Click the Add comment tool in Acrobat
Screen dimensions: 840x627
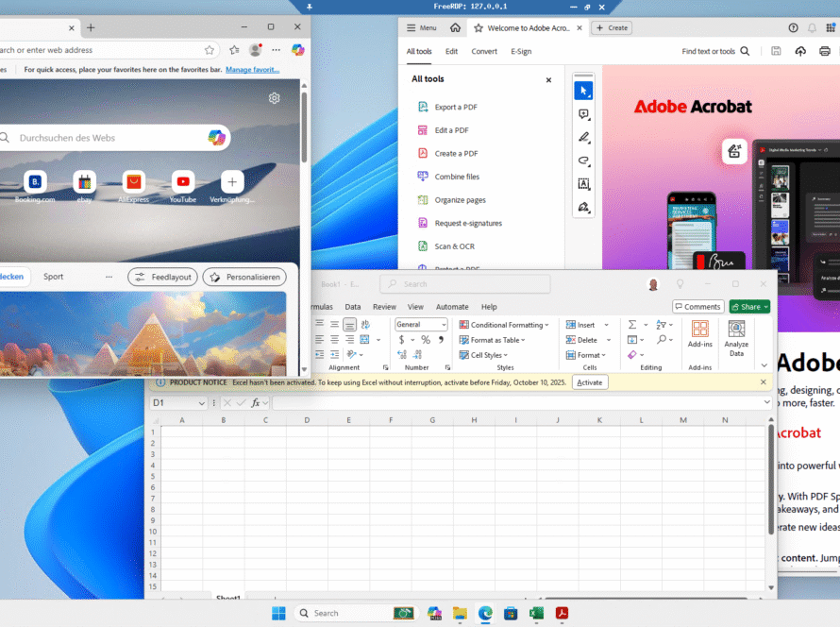coord(583,114)
